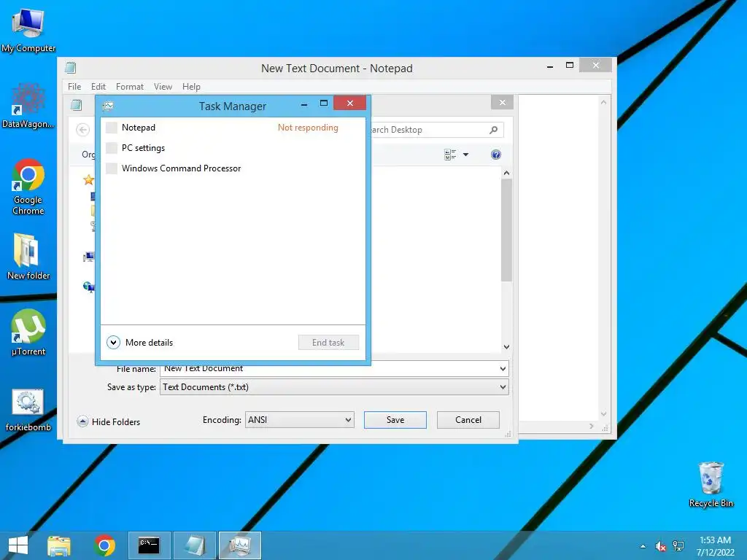The height and width of the screenshot is (560, 747).
Task: Open New folder on desktop
Action: pos(28,257)
